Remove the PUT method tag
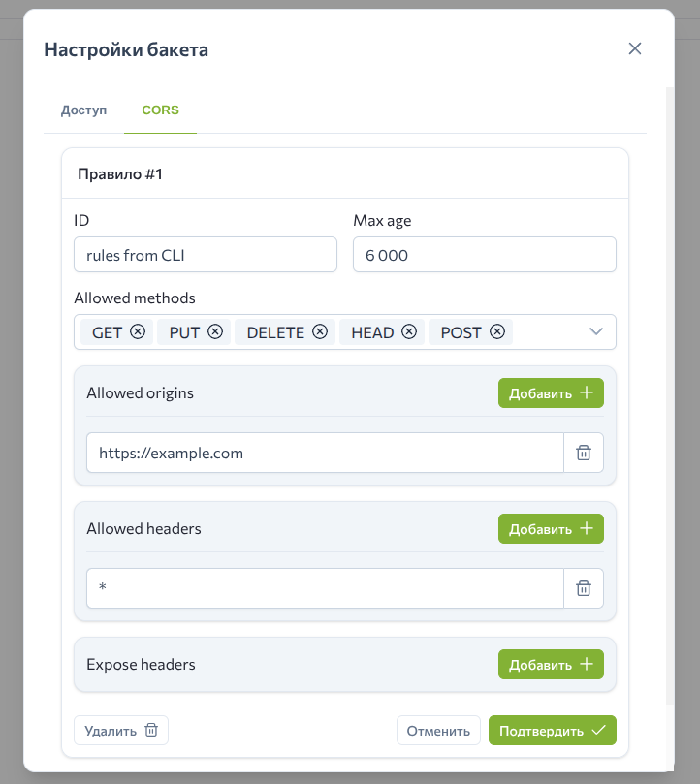This screenshot has width=700, height=784. tap(215, 332)
